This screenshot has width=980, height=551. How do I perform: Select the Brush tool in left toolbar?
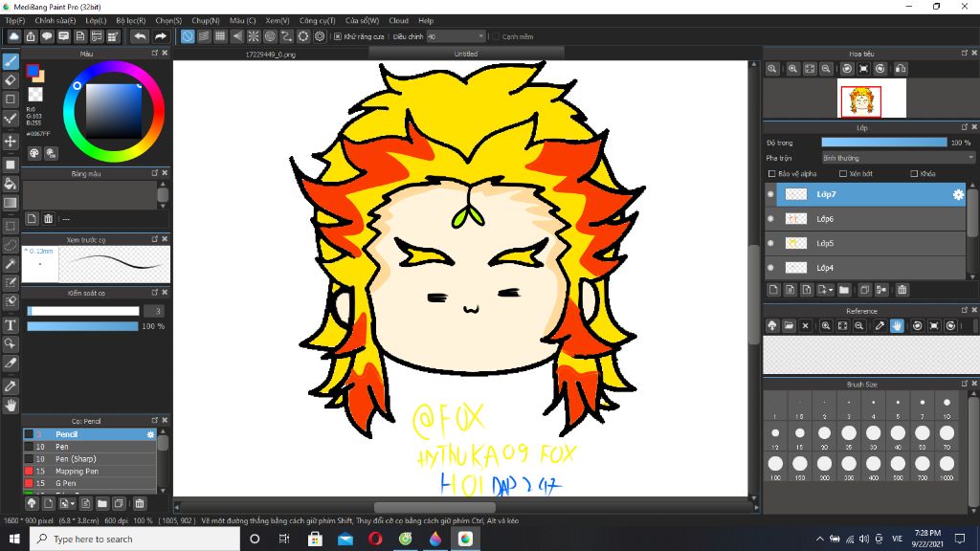(10, 60)
